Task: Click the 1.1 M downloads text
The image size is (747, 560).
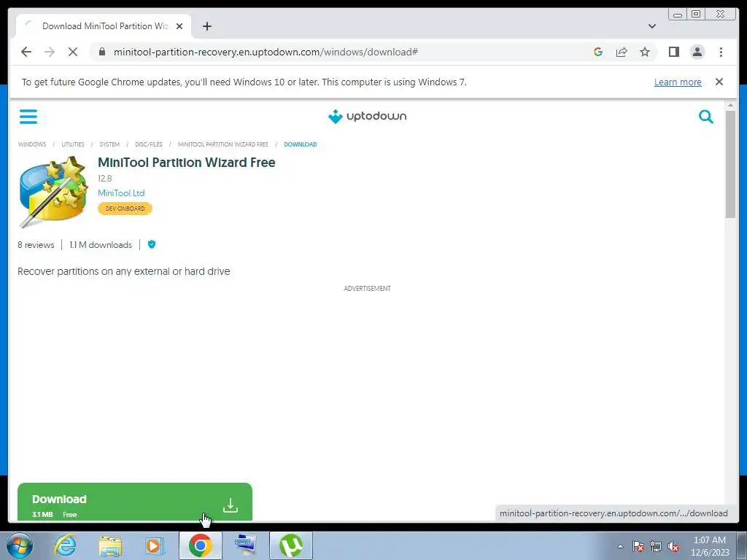Action: point(101,245)
